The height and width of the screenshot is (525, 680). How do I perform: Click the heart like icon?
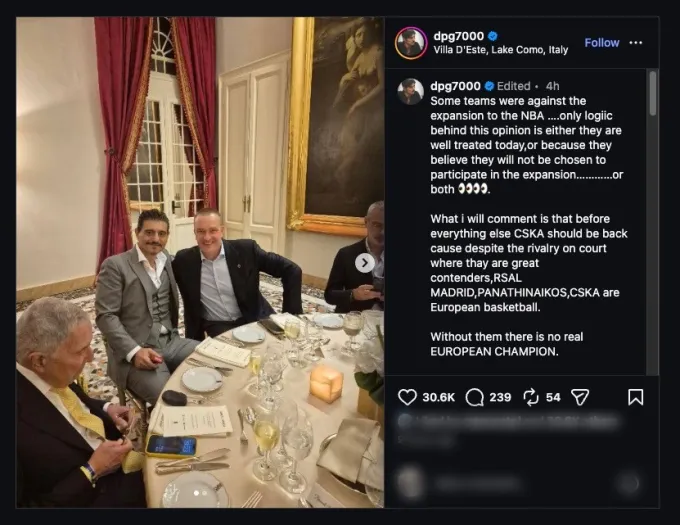tap(407, 397)
